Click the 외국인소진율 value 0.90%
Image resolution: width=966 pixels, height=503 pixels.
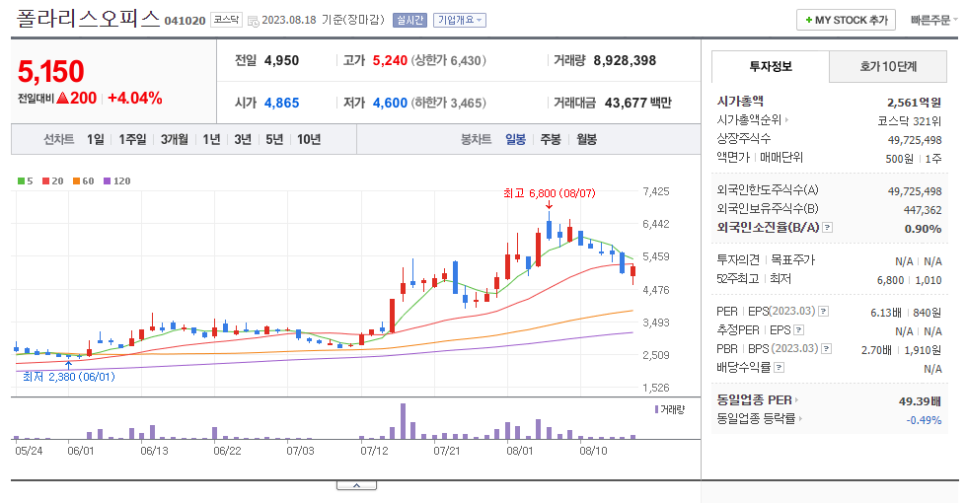click(923, 229)
